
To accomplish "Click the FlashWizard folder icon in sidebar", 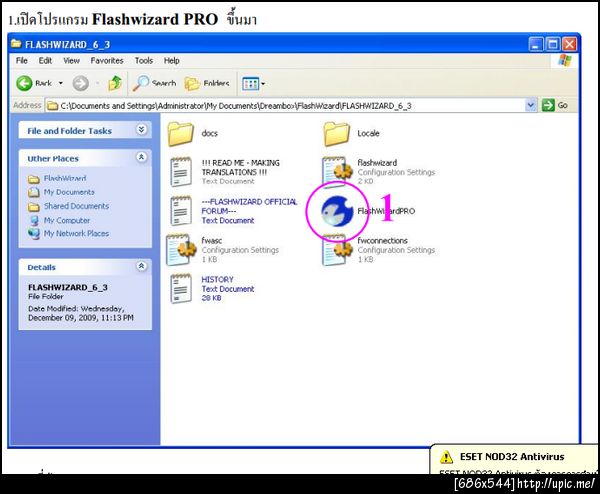I will coord(34,179).
